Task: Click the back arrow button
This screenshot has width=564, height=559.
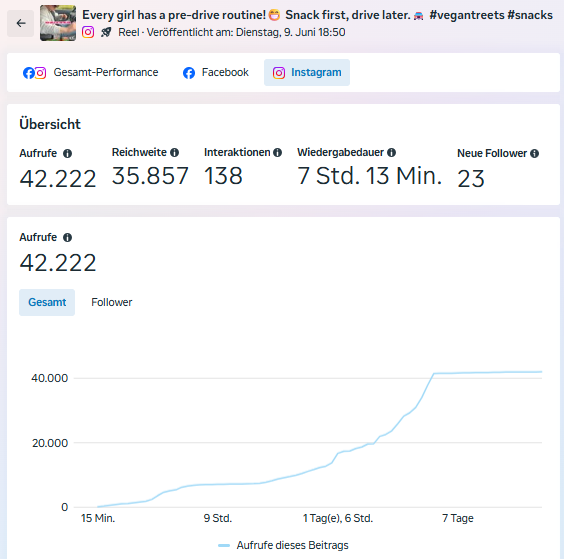Action: [21, 23]
